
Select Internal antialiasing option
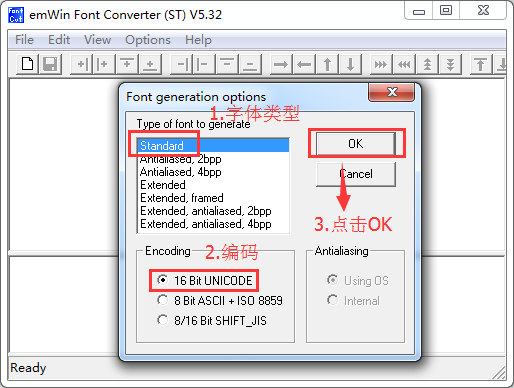353,300
